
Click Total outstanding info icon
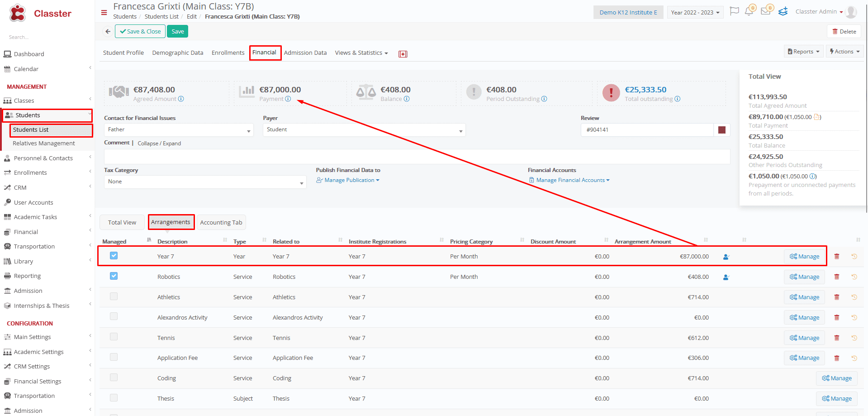(678, 99)
